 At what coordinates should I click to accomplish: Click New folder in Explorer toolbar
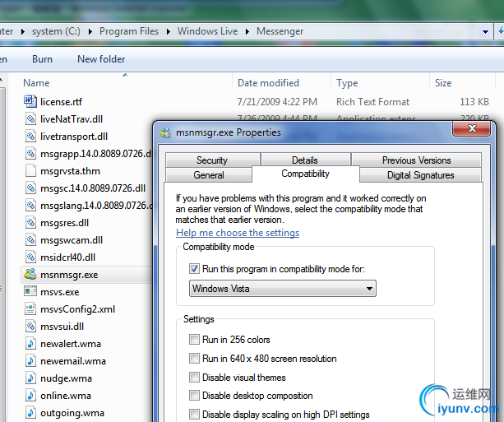101,59
